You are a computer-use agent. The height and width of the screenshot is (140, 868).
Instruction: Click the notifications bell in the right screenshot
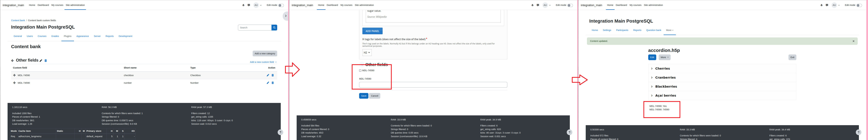coord(822,5)
